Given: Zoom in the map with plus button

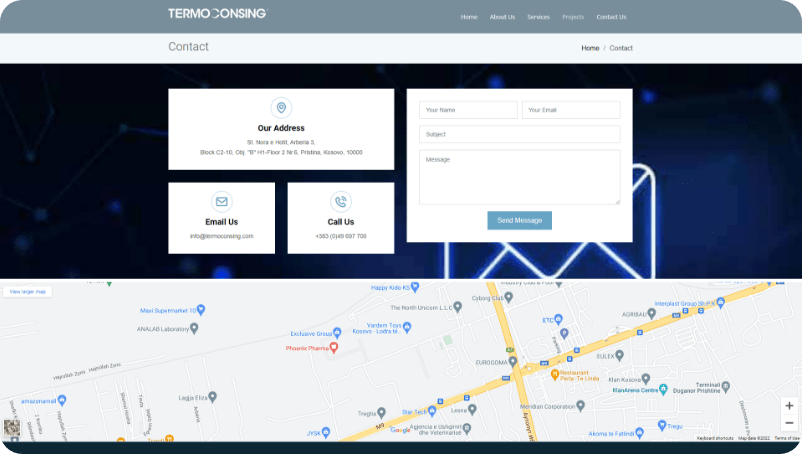Looking at the screenshot, I should [789, 406].
